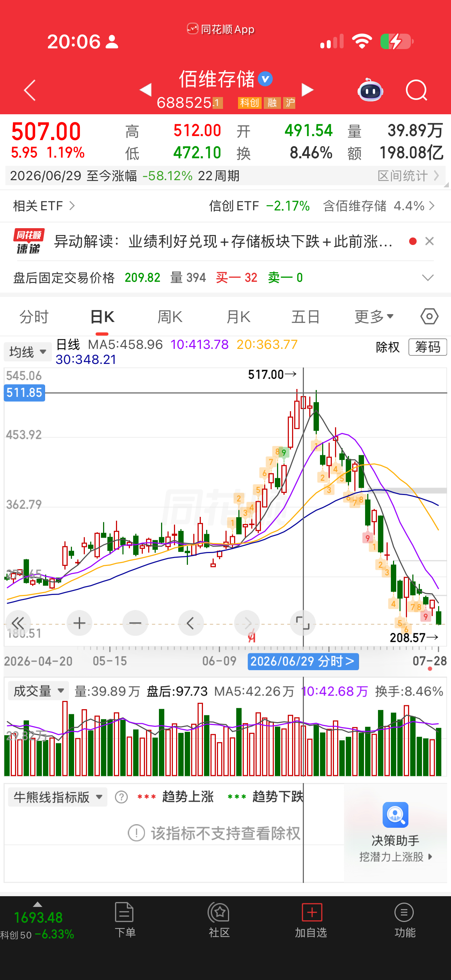Open 更多 period dropdown
Viewport: 451px width, 980px height.
pos(374,317)
